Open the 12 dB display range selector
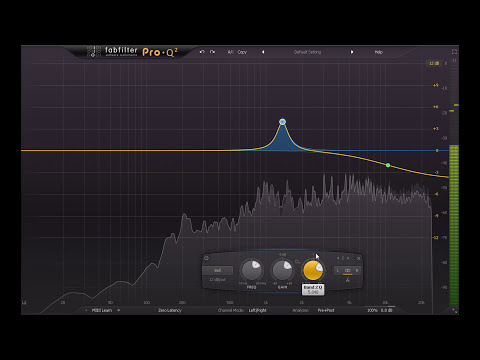The height and width of the screenshot is (360, 480). (x=434, y=63)
